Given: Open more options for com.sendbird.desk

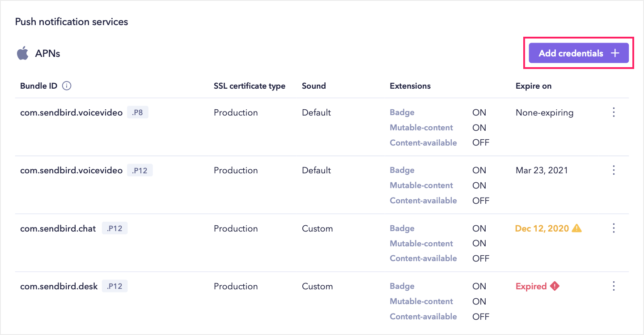Looking at the screenshot, I should click(614, 286).
